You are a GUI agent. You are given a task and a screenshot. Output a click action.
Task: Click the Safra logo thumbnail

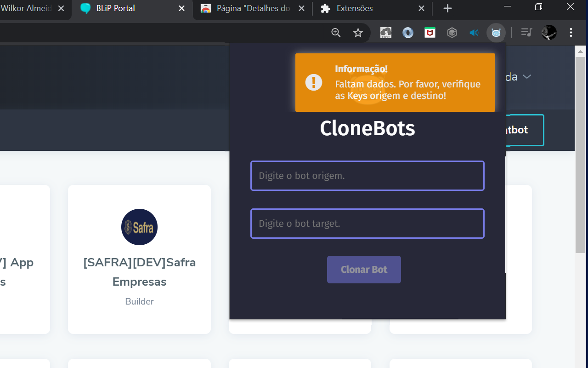(x=139, y=227)
